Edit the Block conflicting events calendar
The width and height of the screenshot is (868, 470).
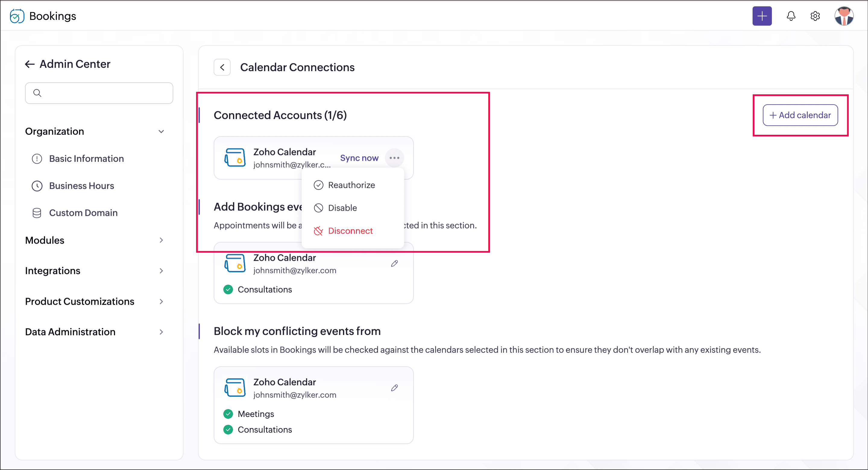tap(394, 388)
